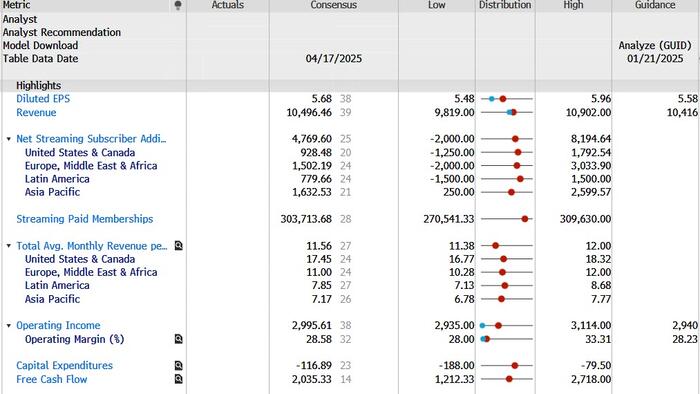Select the Low column header
This screenshot has width=700, height=394.
pos(437,5)
